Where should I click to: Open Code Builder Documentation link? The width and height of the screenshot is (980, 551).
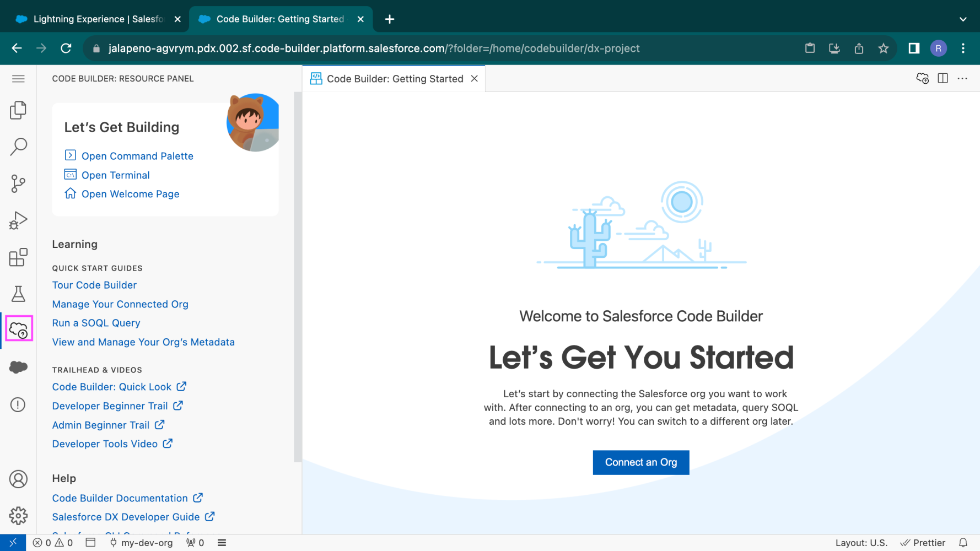[x=127, y=498]
